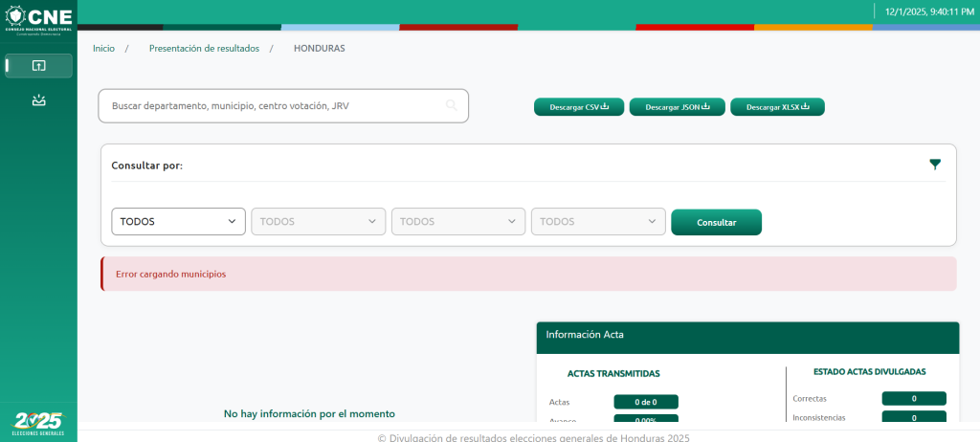The width and height of the screenshot is (980, 442).
Task: Click the Inconsistencias count value
Action: point(914,417)
